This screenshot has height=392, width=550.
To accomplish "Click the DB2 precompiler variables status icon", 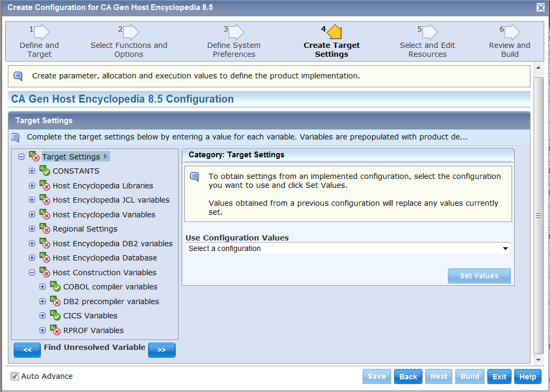I will click(55, 301).
